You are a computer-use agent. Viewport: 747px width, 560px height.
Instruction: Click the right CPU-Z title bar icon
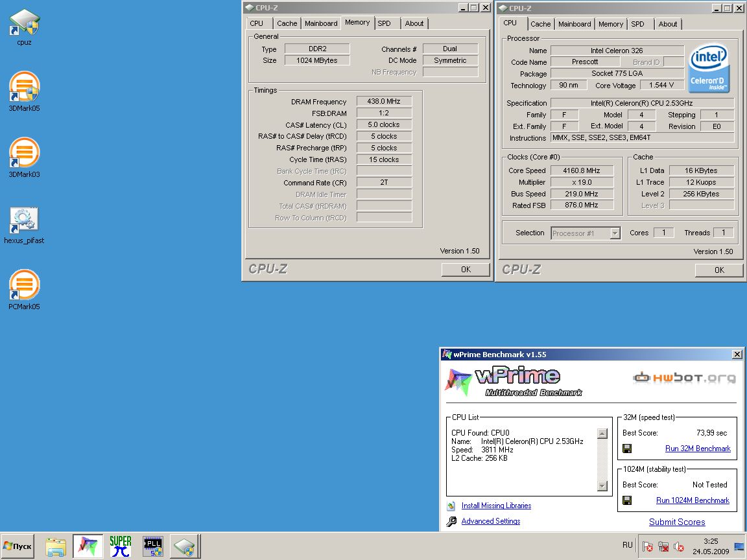click(503, 8)
